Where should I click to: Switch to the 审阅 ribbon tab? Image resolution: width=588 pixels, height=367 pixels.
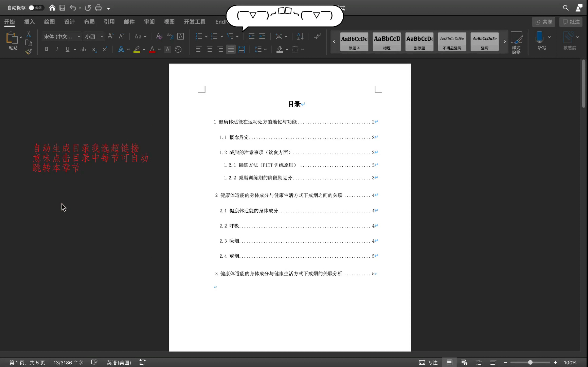pyautogui.click(x=149, y=22)
